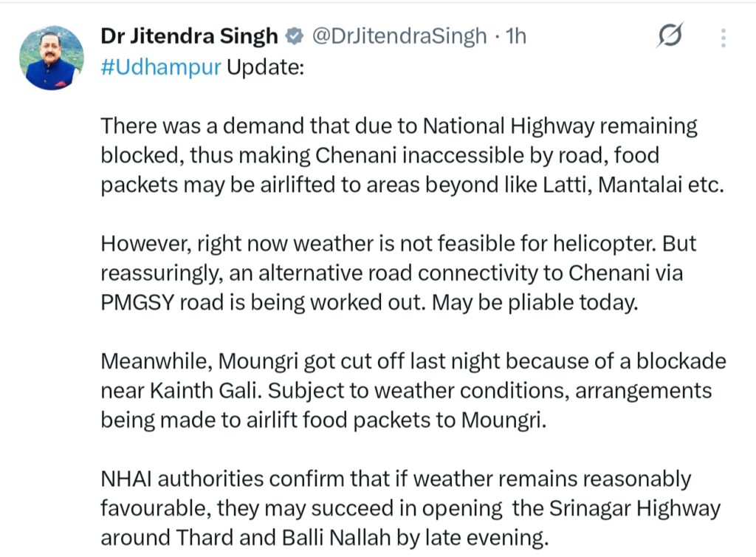Open the #Udhampur hashtag
This screenshot has height=557, width=756.
point(160,66)
